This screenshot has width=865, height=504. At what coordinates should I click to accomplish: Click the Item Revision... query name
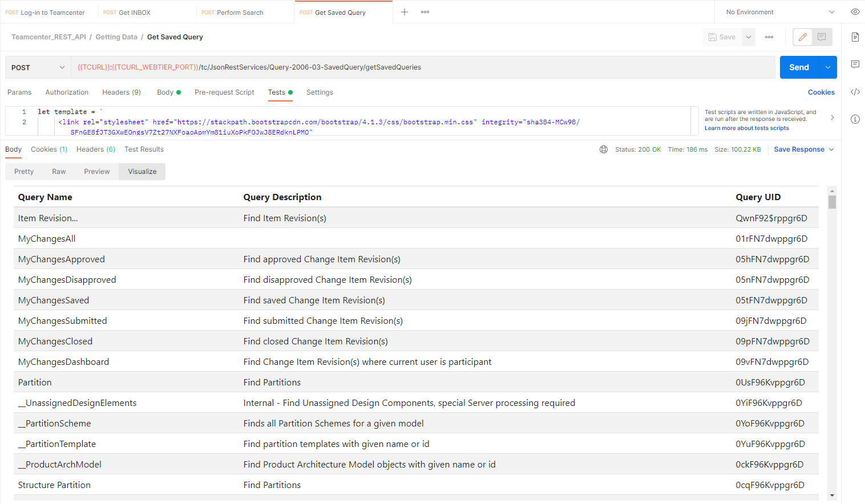click(48, 218)
